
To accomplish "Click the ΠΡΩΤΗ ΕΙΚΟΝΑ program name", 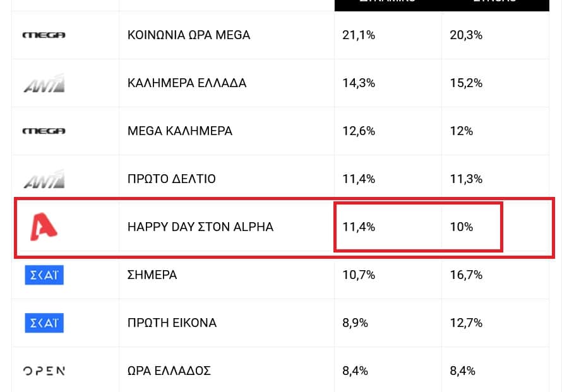I will click(172, 323).
